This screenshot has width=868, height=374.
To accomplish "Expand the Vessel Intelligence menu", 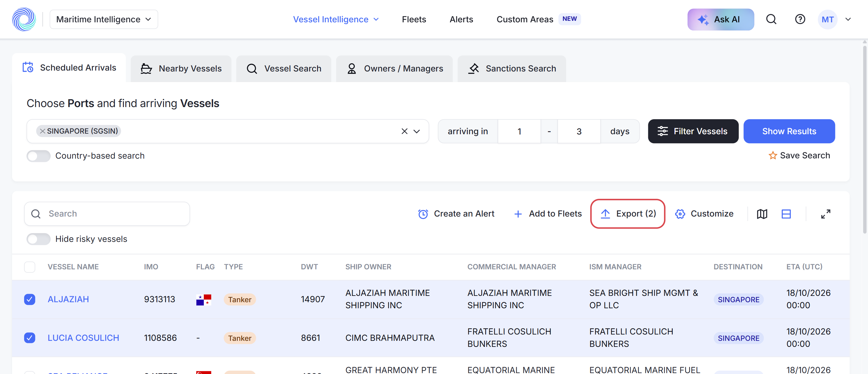I will [336, 19].
